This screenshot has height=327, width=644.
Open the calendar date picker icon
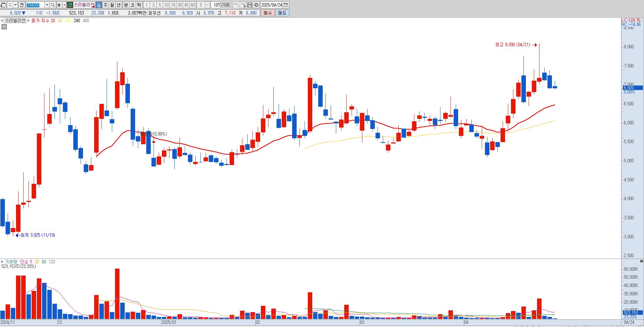coord(286,5)
